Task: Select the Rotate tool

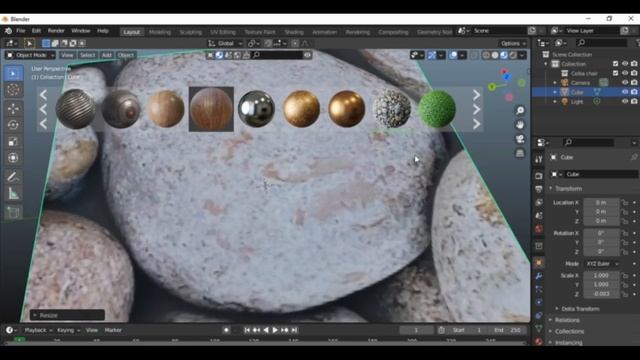Action: point(13,125)
